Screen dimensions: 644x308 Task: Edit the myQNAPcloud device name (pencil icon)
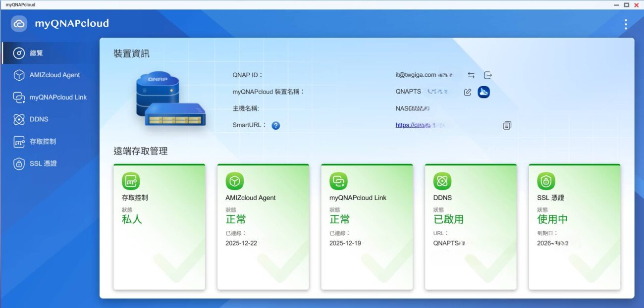[x=467, y=92]
